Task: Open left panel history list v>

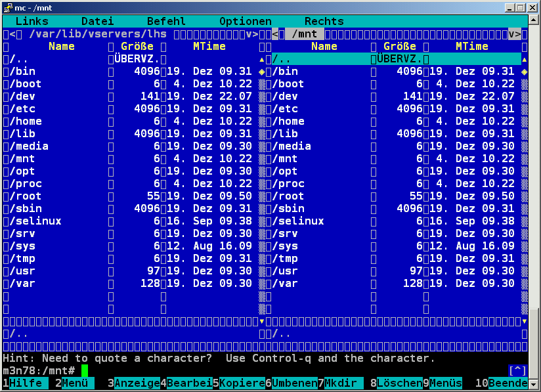Action: click(x=251, y=34)
